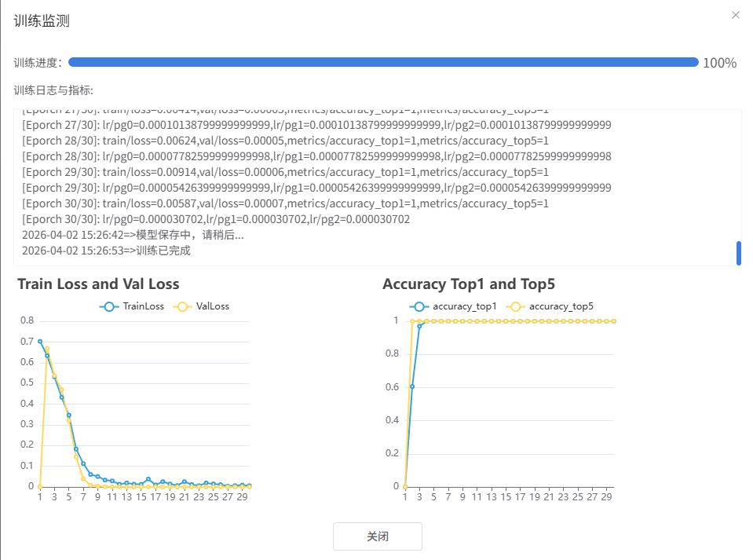Click the Accuracy Top1 and Top5 chart title

pos(468,284)
